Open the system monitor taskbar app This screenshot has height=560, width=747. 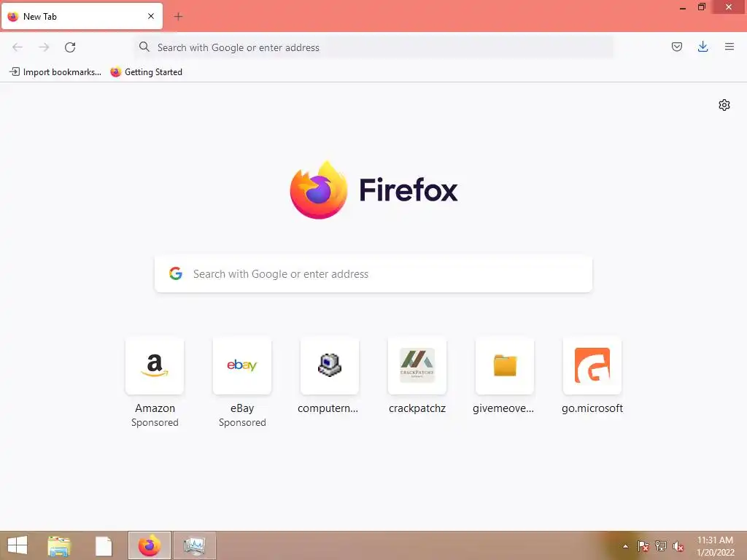click(194, 545)
